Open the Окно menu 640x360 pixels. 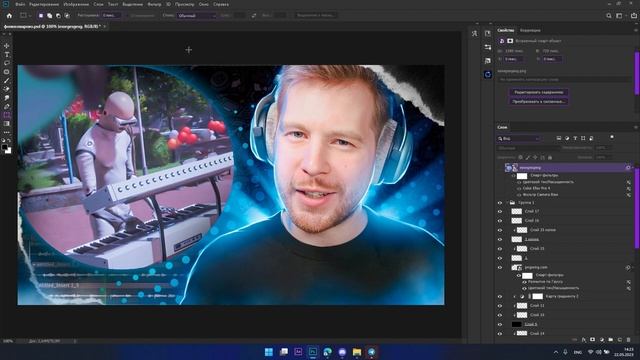point(204,4)
